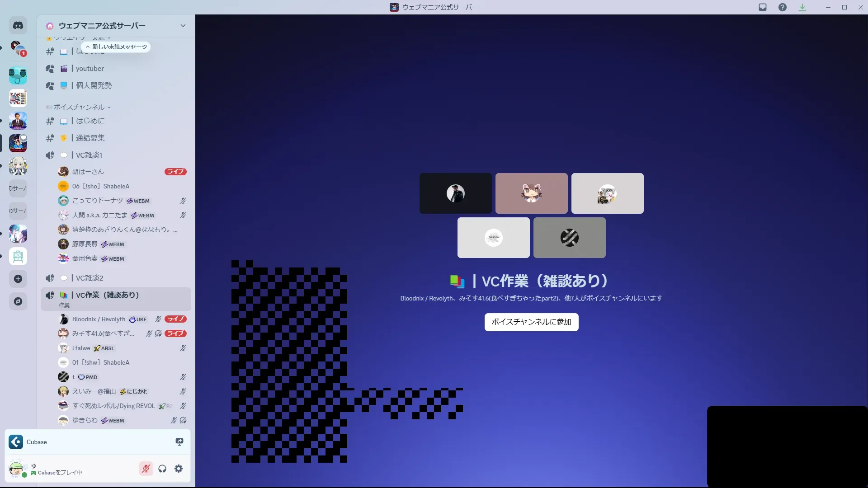The width and height of the screenshot is (868, 488).
Task: Open Discord direct messages home icon
Action: point(18,26)
